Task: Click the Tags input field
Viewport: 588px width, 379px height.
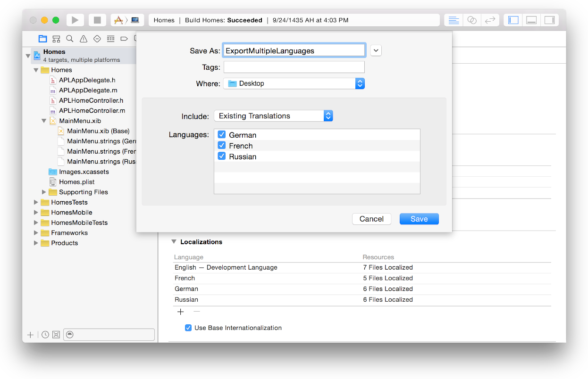Action: pos(294,67)
